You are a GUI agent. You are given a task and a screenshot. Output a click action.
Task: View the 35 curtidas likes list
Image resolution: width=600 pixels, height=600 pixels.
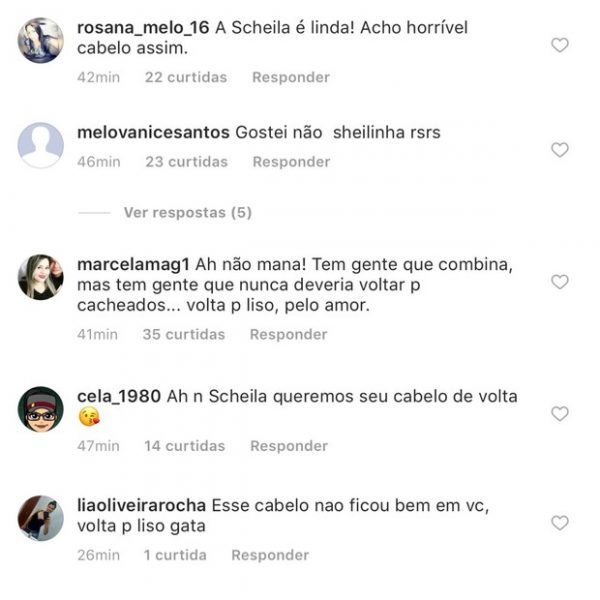(x=184, y=334)
